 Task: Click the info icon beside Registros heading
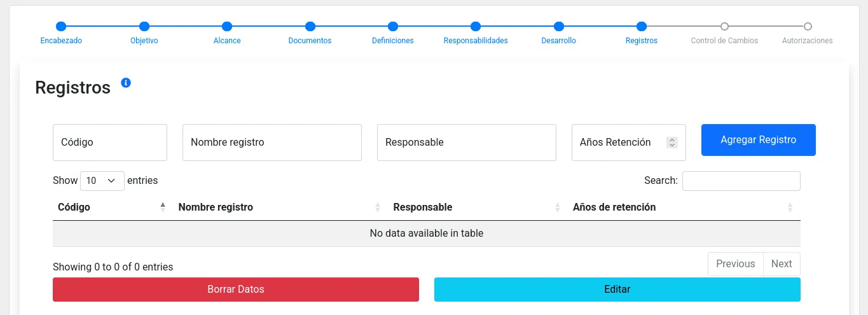click(126, 83)
